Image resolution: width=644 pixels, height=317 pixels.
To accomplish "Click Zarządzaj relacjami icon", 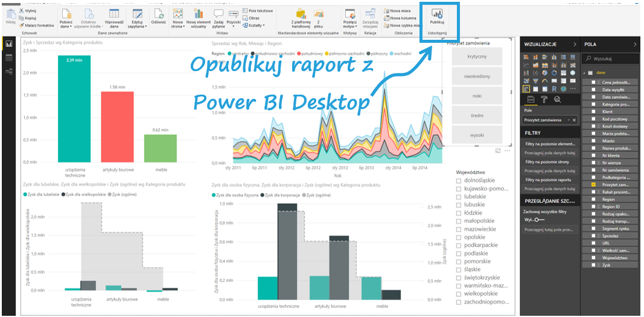I will 370,14.
